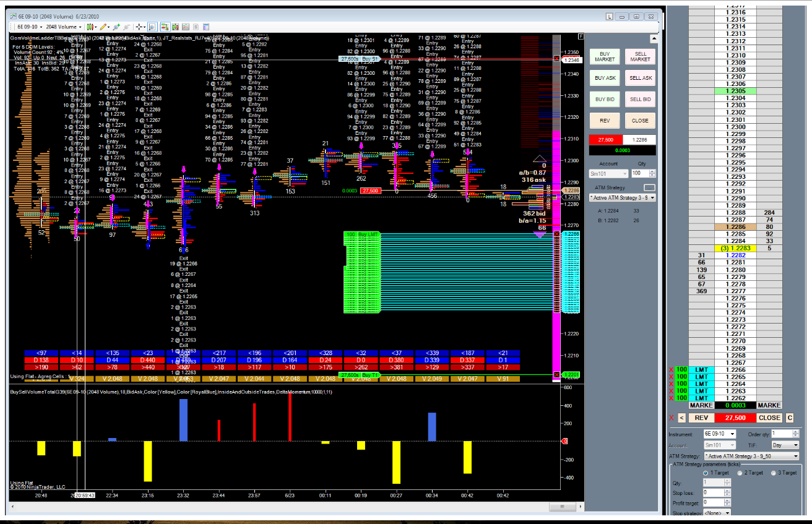The height and width of the screenshot is (524, 812).
Task: Click the properties sheet icon with S
Action: point(196,27)
